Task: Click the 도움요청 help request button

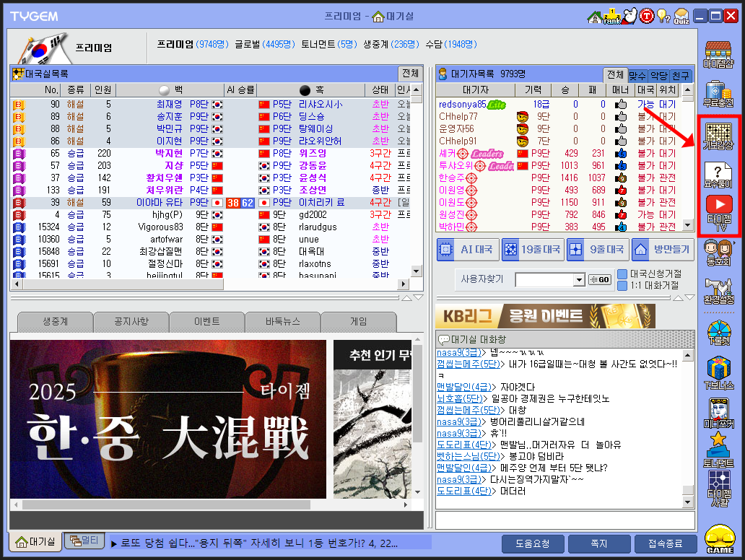Action: (x=533, y=544)
